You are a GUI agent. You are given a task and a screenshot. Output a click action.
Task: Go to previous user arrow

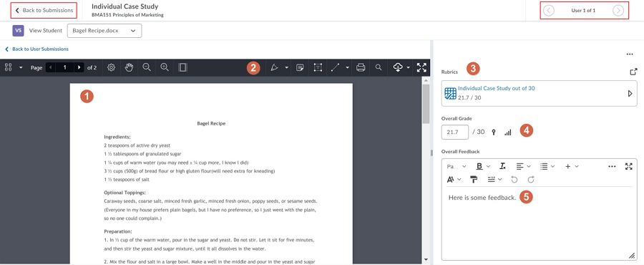coord(549,11)
